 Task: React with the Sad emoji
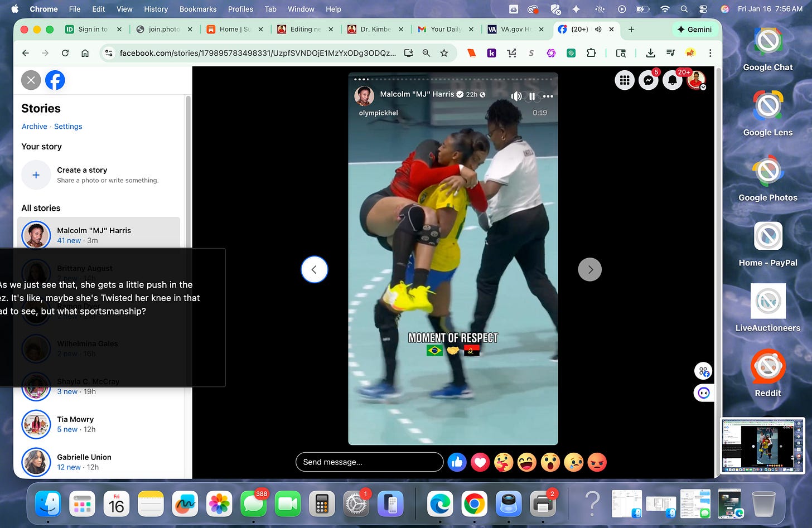pyautogui.click(x=574, y=462)
